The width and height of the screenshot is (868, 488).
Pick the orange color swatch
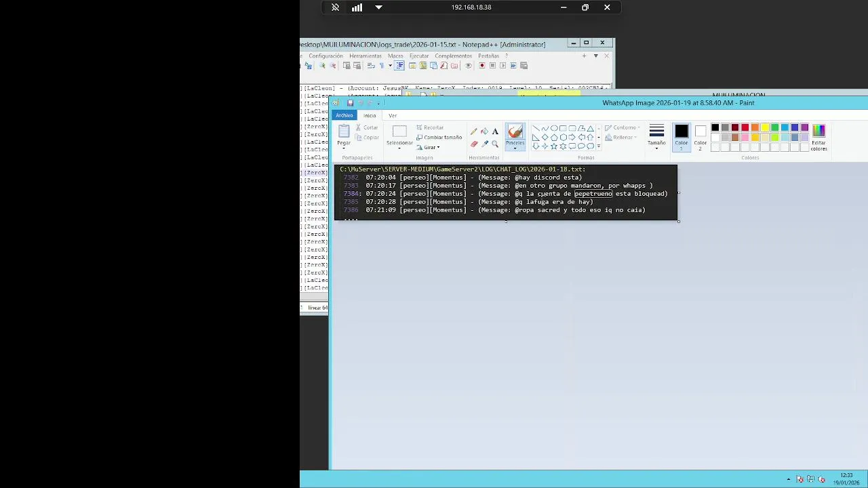(x=755, y=127)
